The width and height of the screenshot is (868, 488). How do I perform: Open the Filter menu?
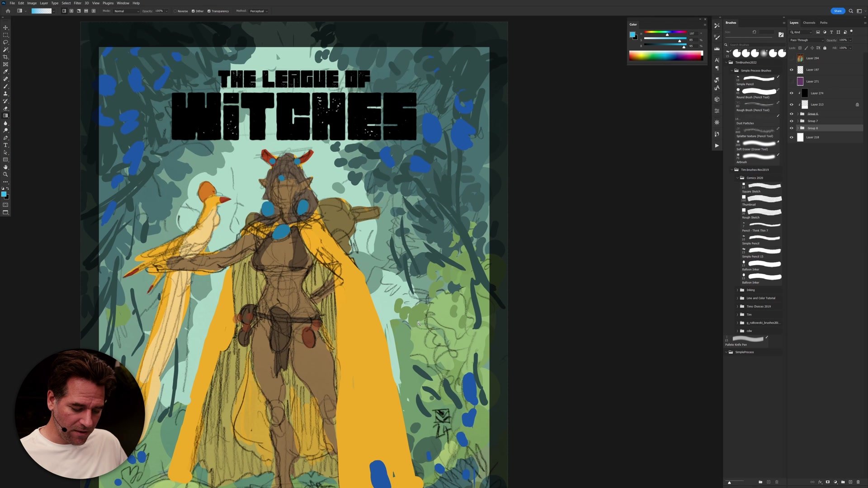click(x=77, y=3)
